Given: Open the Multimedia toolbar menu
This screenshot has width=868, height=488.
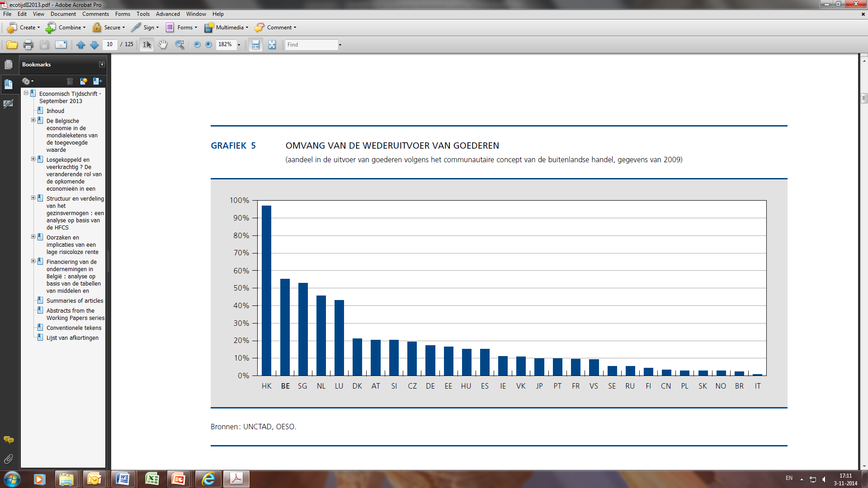Looking at the screenshot, I should 226,28.
